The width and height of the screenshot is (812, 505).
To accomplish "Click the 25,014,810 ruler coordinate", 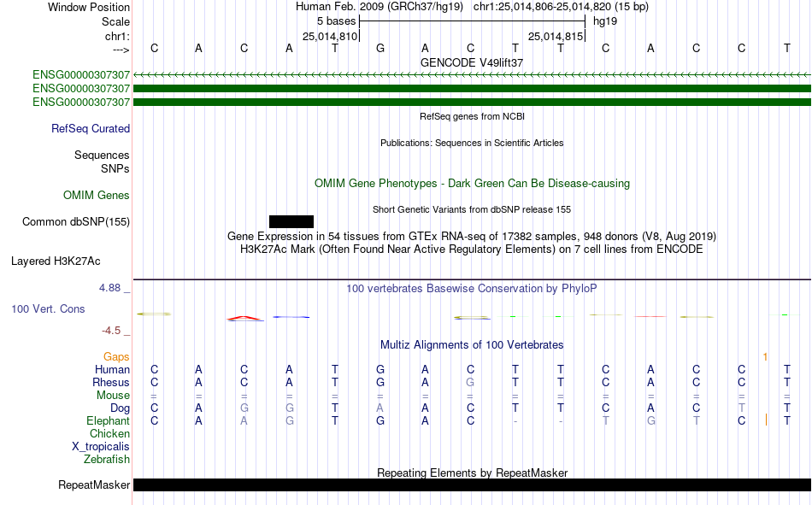I will [x=330, y=36].
